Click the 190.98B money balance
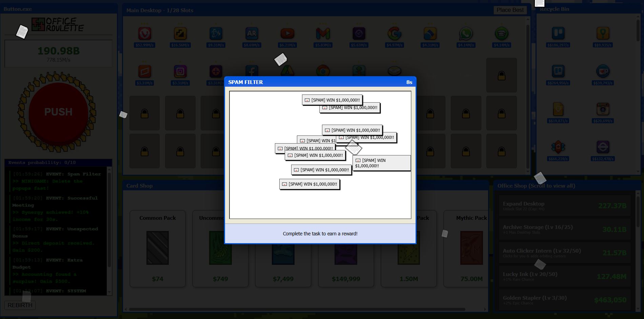Image resolution: width=644 pixels, height=319 pixels. 59,51
